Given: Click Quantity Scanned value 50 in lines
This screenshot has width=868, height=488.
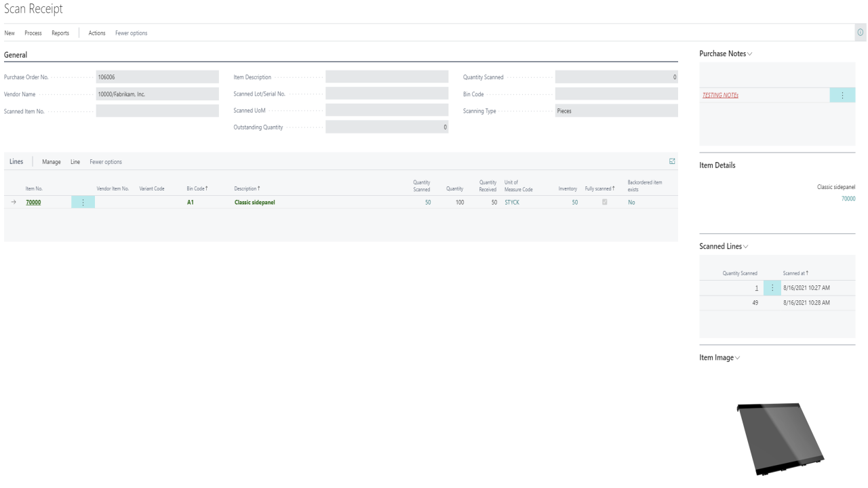Looking at the screenshot, I should tap(427, 202).
